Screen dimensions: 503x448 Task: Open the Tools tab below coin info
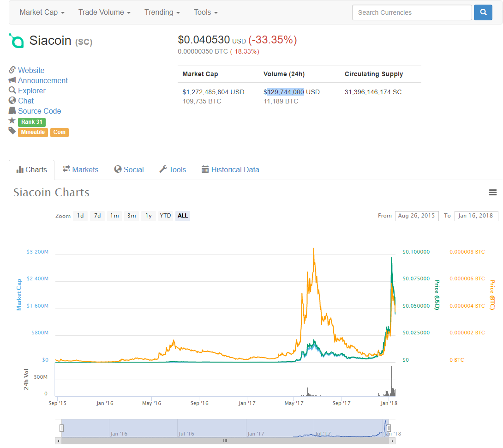click(x=173, y=170)
